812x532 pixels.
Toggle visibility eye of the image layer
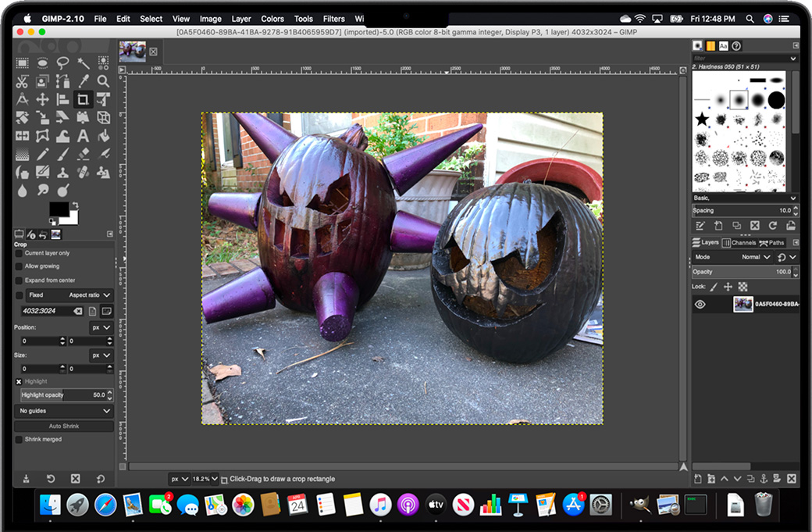click(x=700, y=304)
